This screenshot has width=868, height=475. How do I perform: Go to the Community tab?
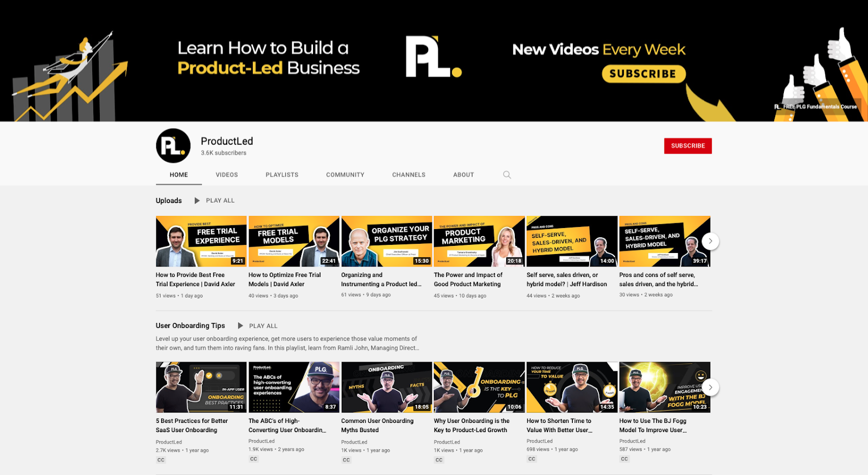click(345, 175)
